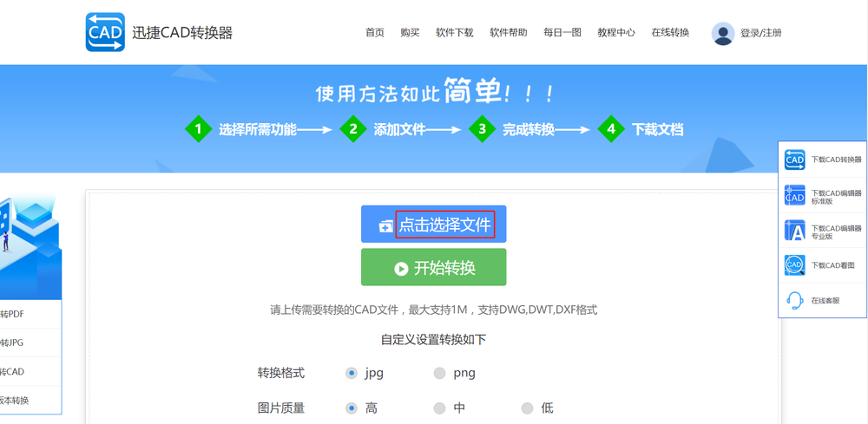Screen dimensions: 868x424
Task: Click the step 1 选择所需功能 text
Action: click(258, 130)
